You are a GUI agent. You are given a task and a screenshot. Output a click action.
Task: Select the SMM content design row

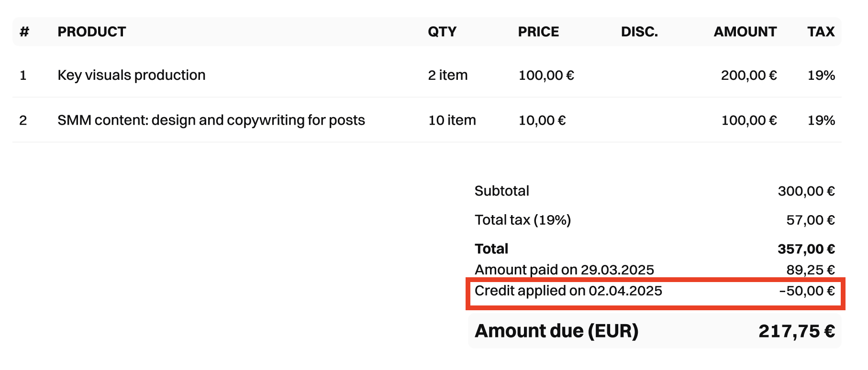click(x=211, y=120)
